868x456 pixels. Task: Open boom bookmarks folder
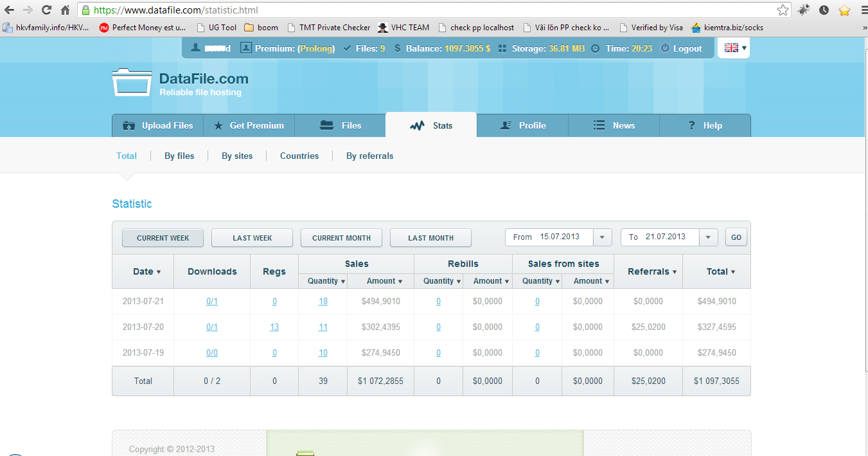[261, 28]
